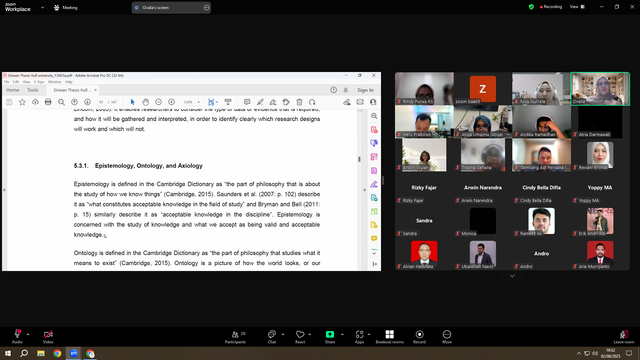Go to next page arrow
The width and height of the screenshot is (640, 360).
pos(87,102)
